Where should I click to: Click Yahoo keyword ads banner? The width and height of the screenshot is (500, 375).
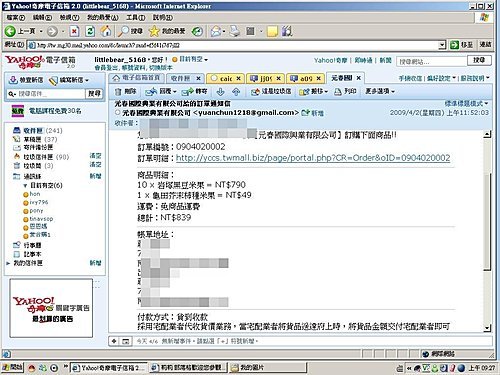point(51,308)
